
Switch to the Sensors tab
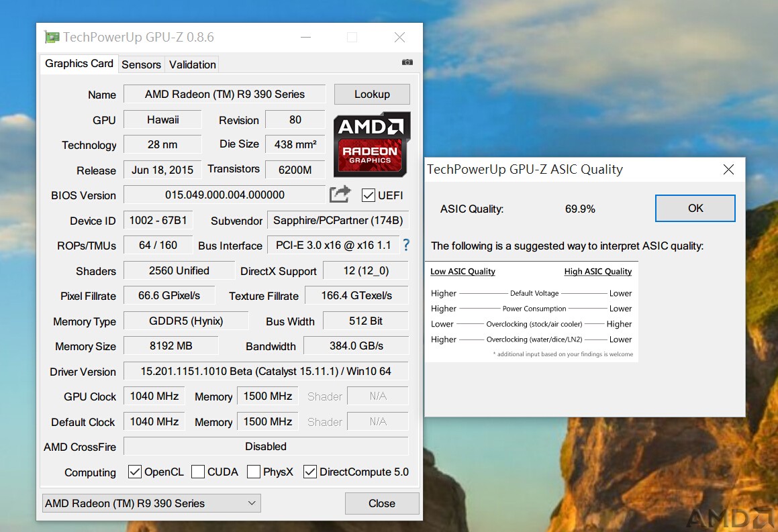[x=141, y=64]
